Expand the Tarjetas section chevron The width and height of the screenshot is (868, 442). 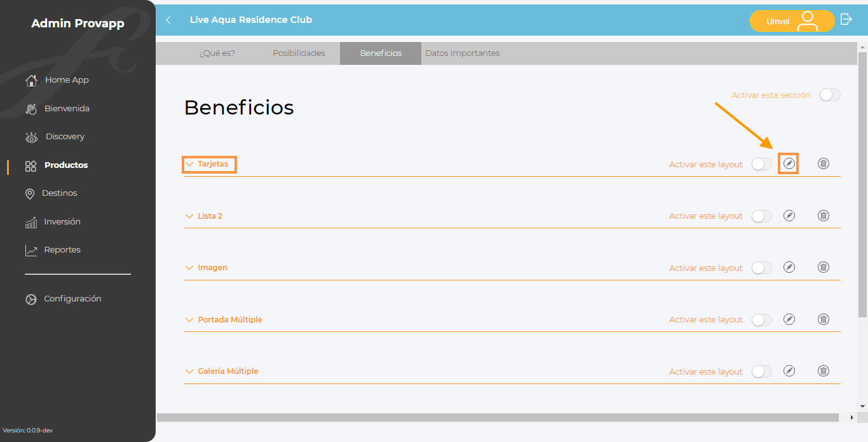coord(189,164)
